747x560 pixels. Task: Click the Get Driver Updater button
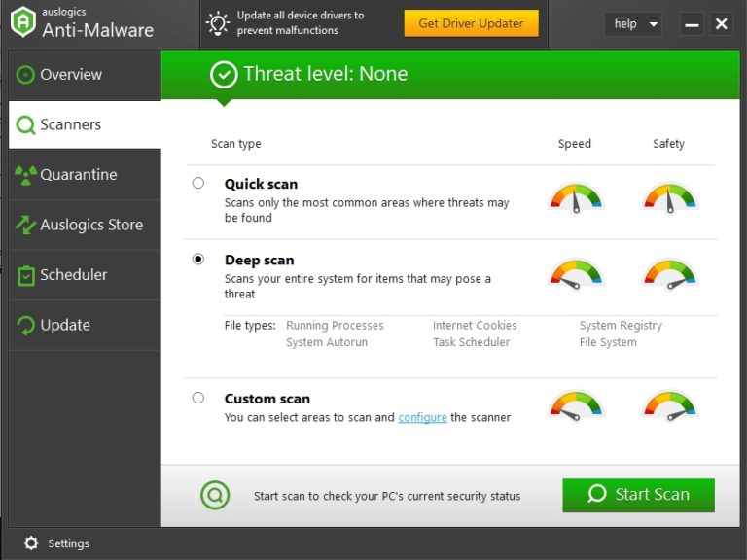(x=471, y=23)
